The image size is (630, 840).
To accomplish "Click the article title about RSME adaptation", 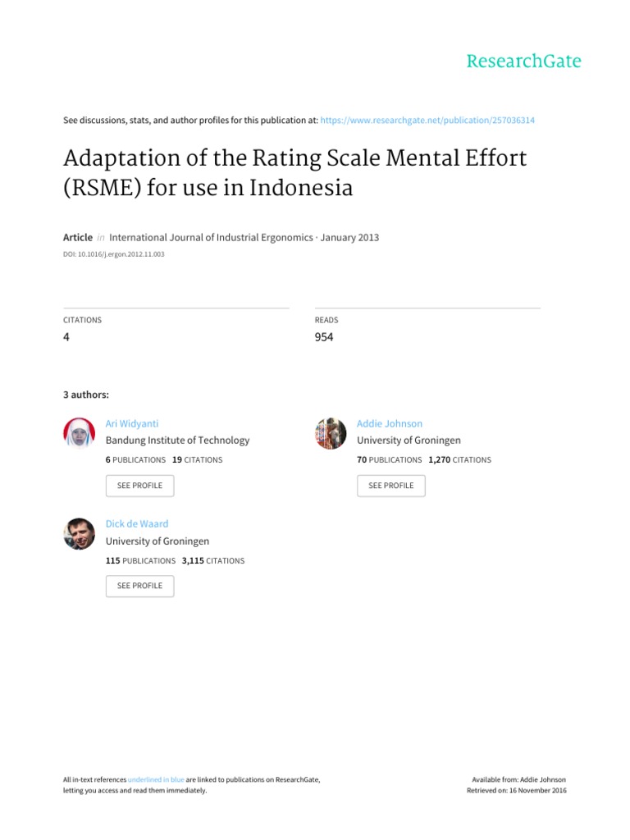I will click(294, 173).
